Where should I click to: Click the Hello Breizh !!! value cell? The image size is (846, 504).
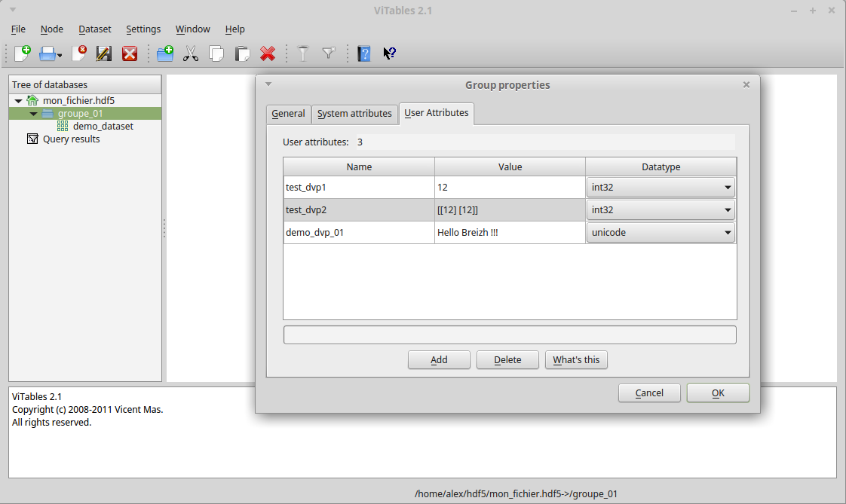coord(509,233)
